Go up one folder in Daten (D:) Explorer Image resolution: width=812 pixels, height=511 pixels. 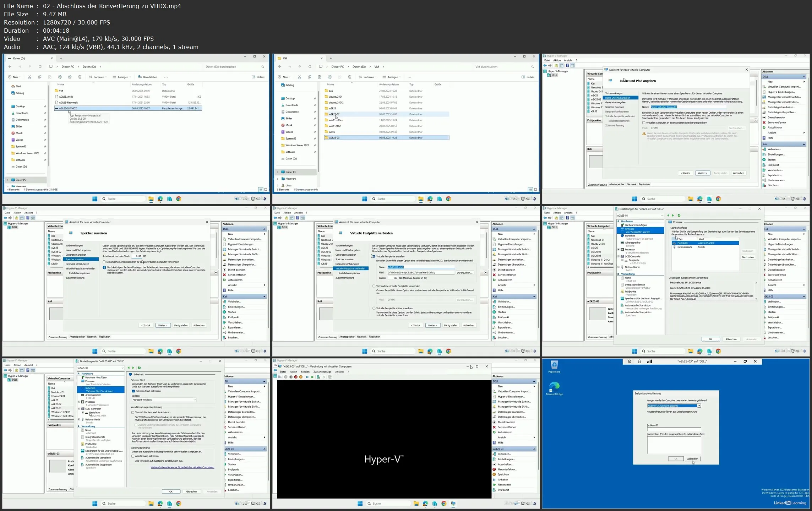pos(30,67)
